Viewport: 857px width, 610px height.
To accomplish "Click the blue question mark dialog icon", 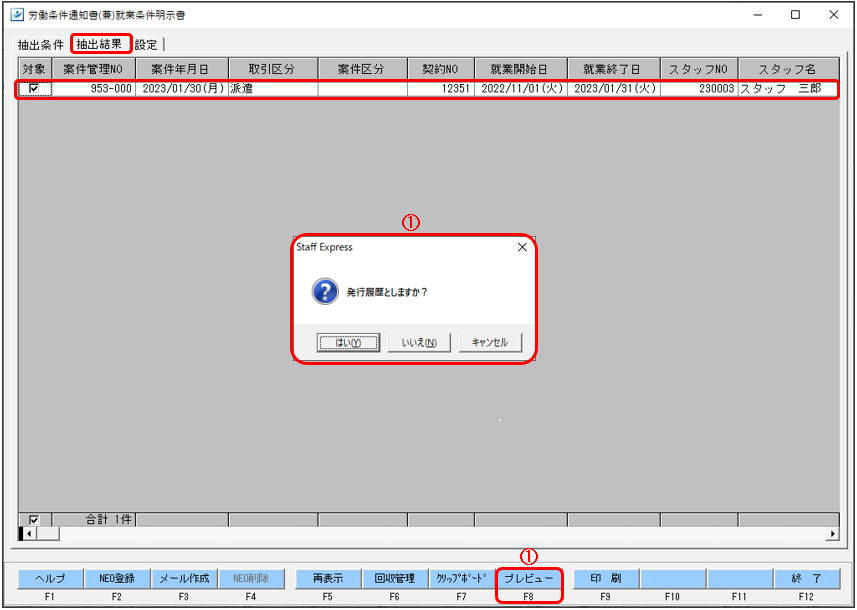I will click(x=325, y=291).
